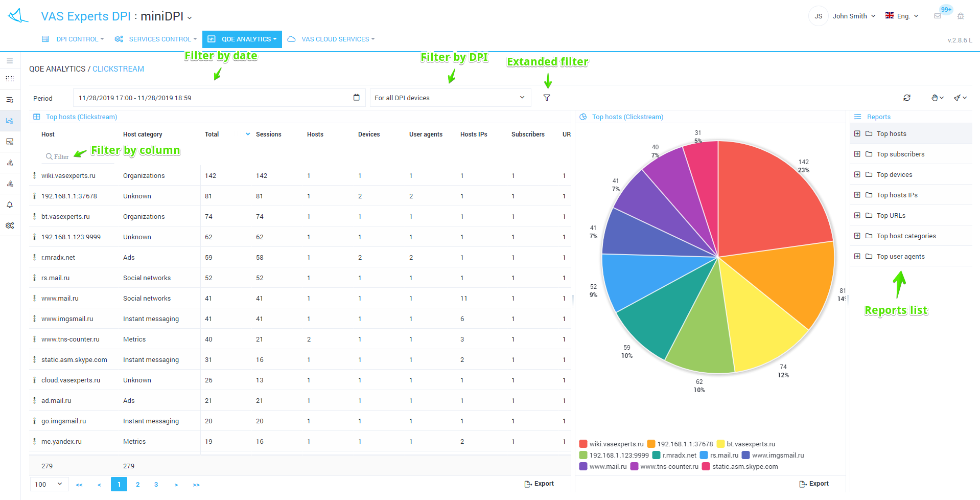The image size is (980, 500).
Task: Open the QoE Analytics menu
Action: 242,39
